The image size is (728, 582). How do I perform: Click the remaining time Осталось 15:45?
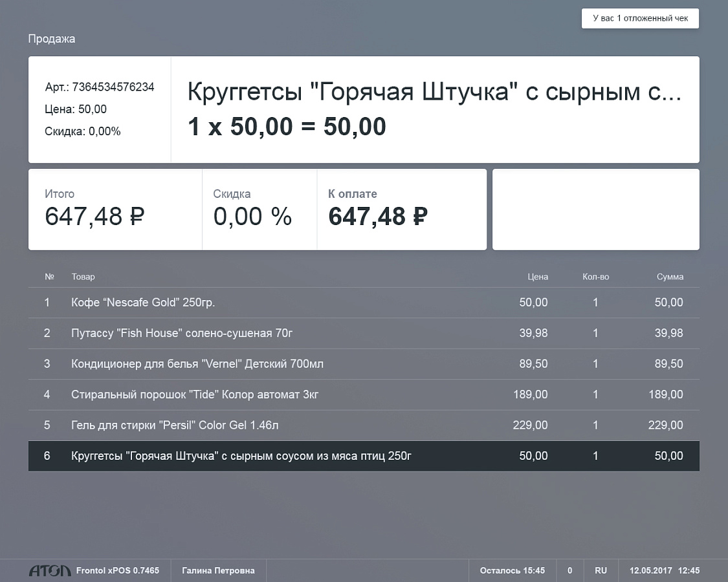512,570
